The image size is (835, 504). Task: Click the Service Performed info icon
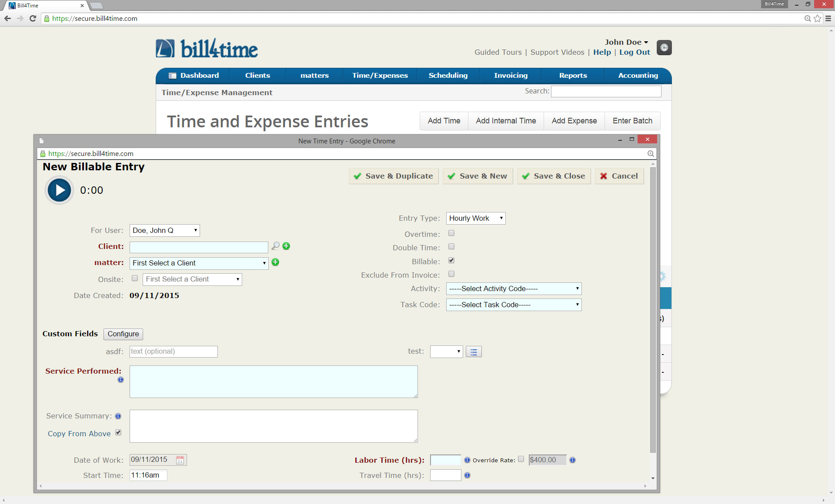(120, 380)
